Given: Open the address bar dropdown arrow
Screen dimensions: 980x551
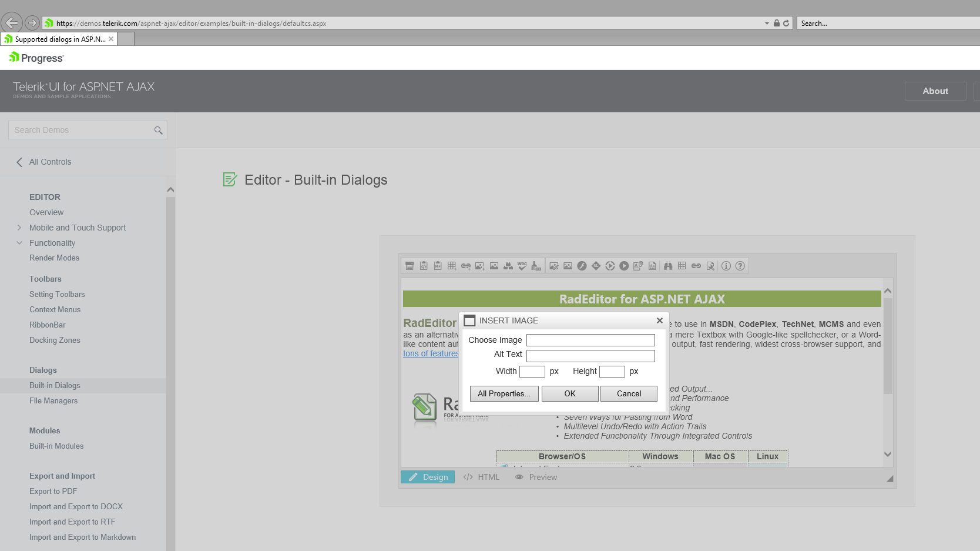Looking at the screenshot, I should pyautogui.click(x=767, y=24).
